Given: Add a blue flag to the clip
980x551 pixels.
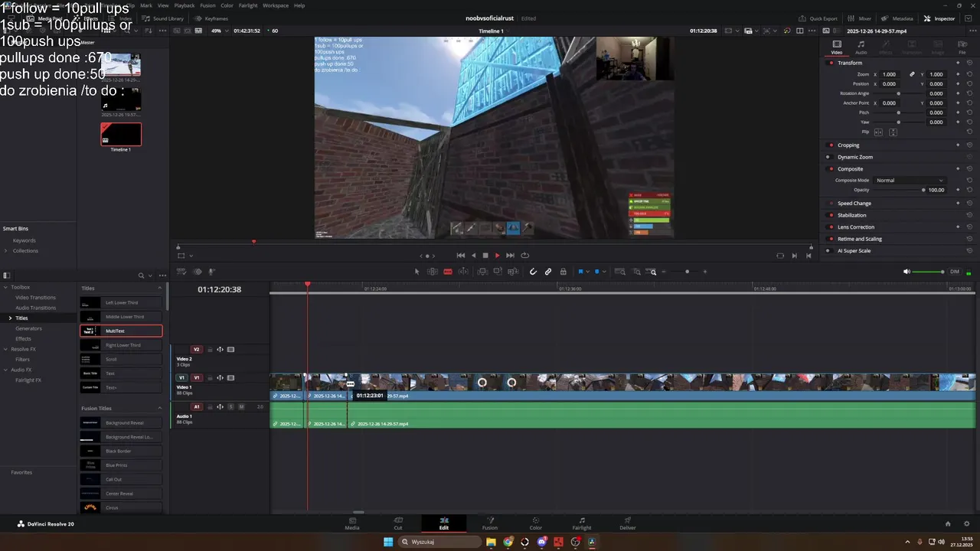Looking at the screenshot, I should pos(580,272).
